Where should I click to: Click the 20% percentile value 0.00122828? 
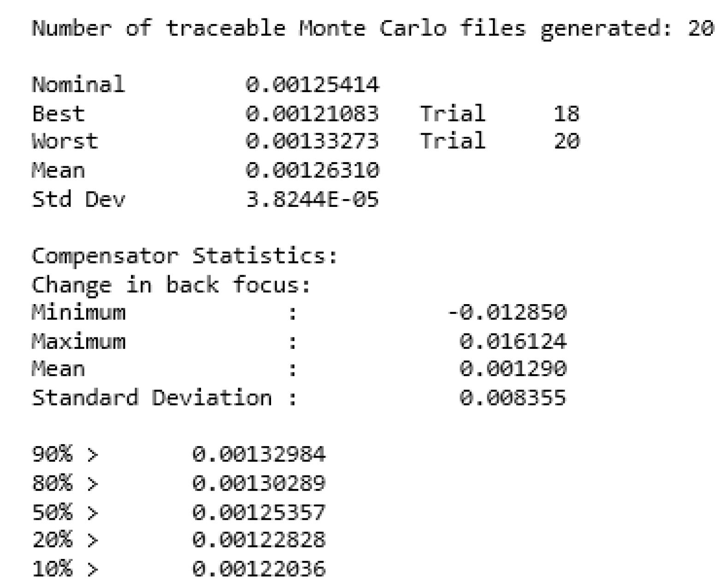click(259, 540)
